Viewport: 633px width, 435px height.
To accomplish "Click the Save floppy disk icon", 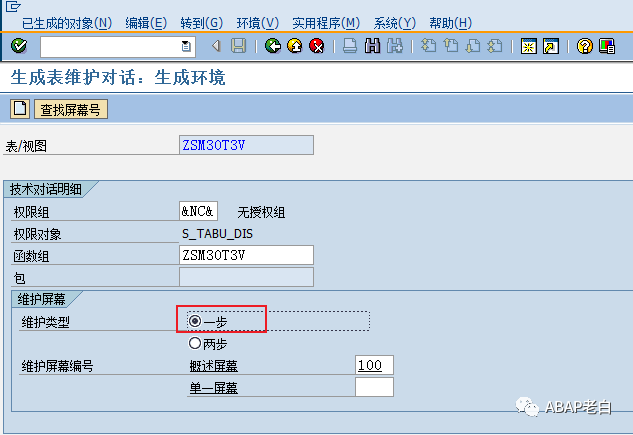I will pyautogui.click(x=238, y=46).
